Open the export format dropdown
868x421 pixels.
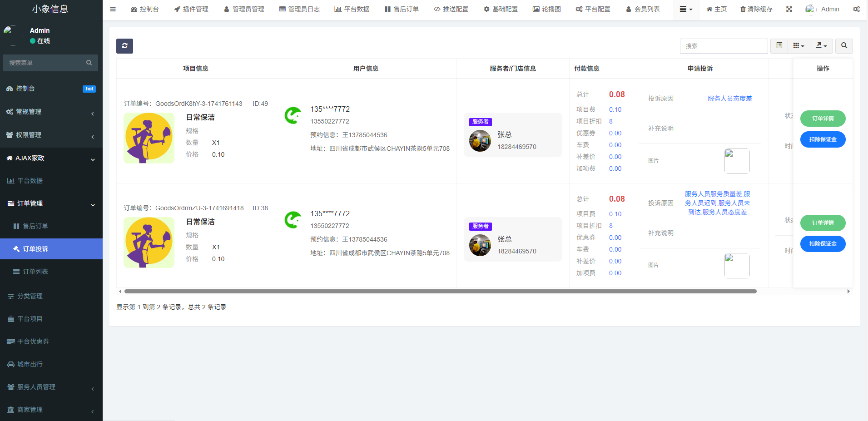tap(821, 46)
